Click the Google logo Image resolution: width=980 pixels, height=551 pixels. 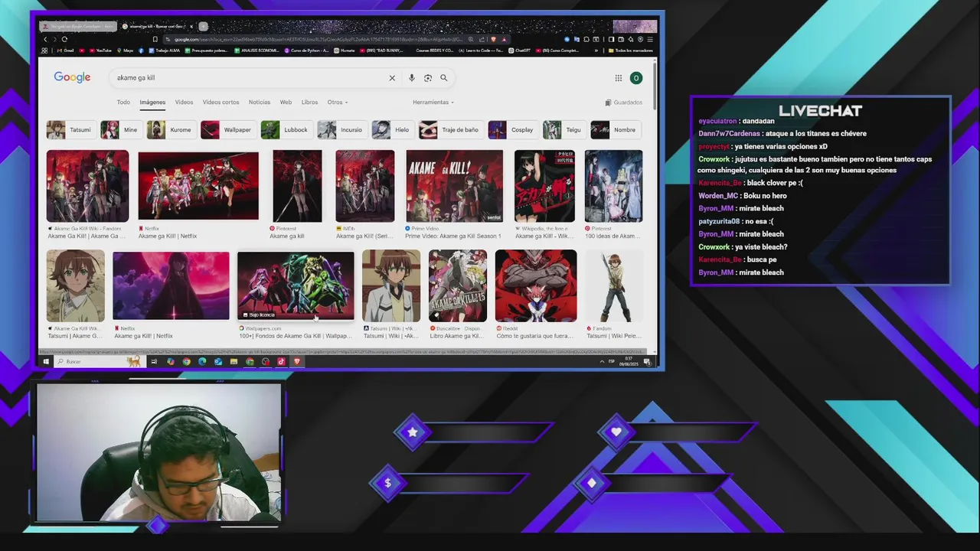coord(72,77)
